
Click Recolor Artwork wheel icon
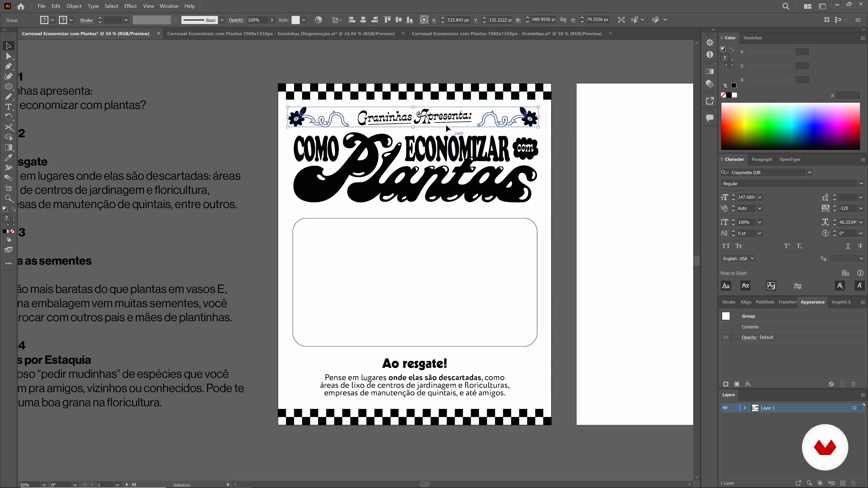coord(318,20)
